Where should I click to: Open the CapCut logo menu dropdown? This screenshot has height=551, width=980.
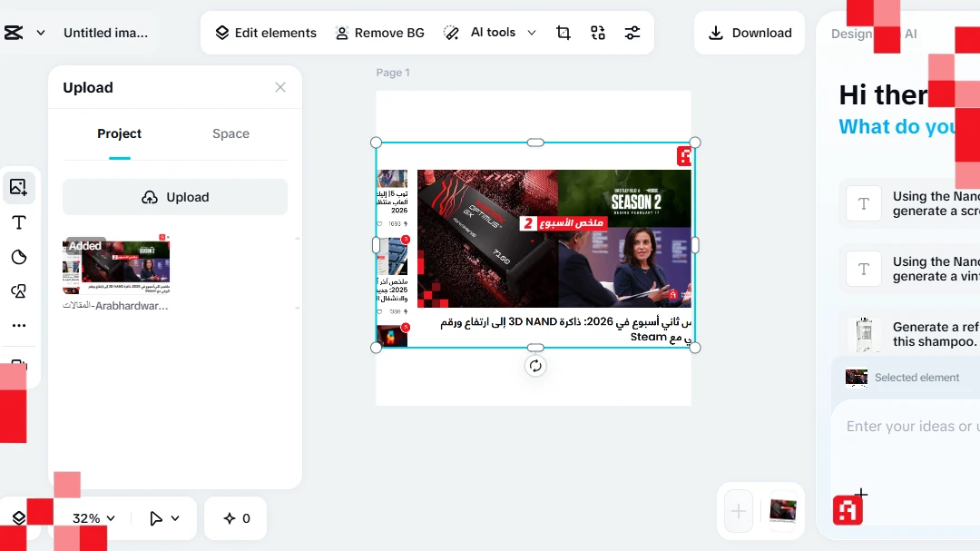click(x=24, y=33)
